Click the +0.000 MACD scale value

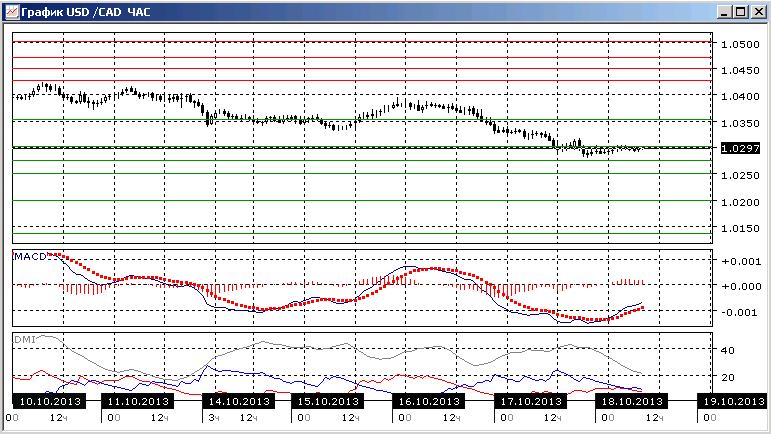pos(741,287)
